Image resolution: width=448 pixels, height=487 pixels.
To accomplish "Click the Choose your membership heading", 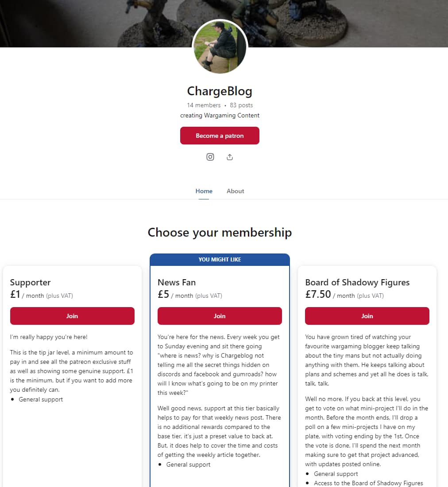I will [x=220, y=232].
